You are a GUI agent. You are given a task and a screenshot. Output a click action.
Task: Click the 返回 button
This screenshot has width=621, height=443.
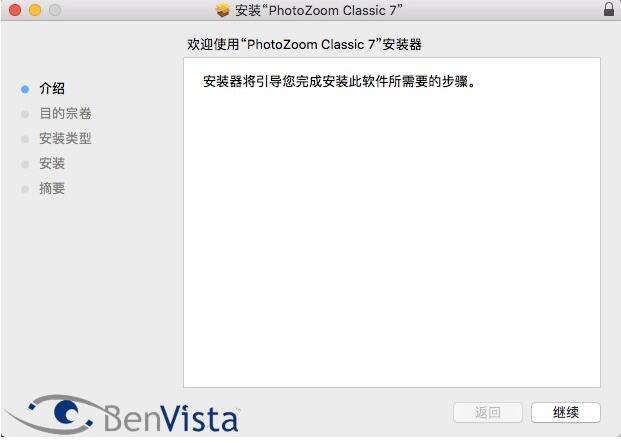(488, 413)
